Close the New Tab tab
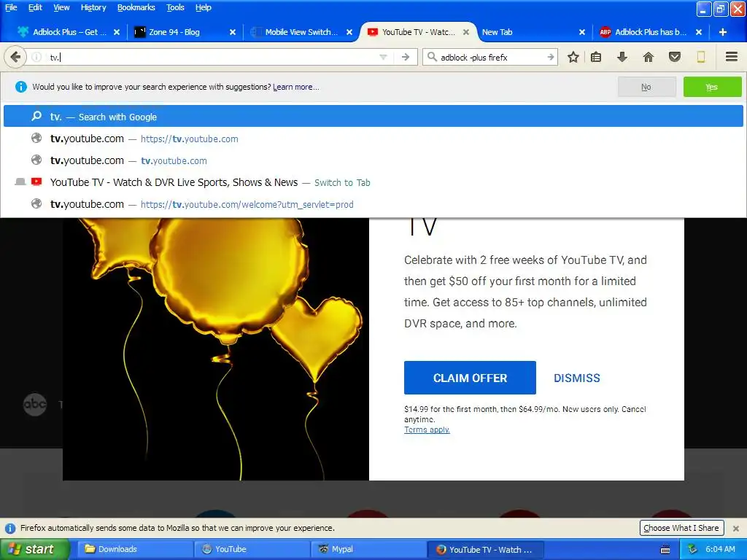The image size is (747, 560). tap(581, 32)
